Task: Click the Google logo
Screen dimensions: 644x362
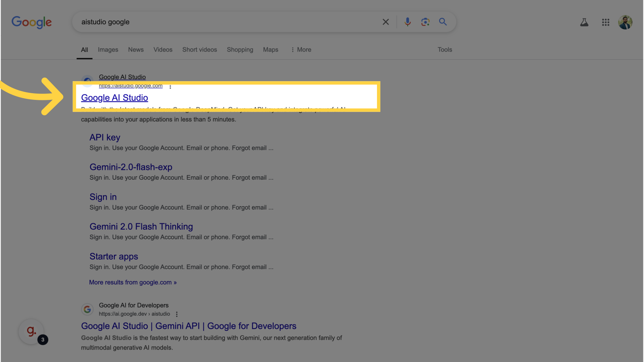Action: [x=32, y=22]
